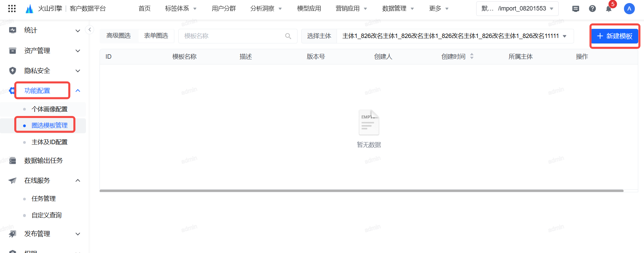This screenshot has width=644, height=253.
Task: Click the Volcano Engine logo
Action: (30, 8)
